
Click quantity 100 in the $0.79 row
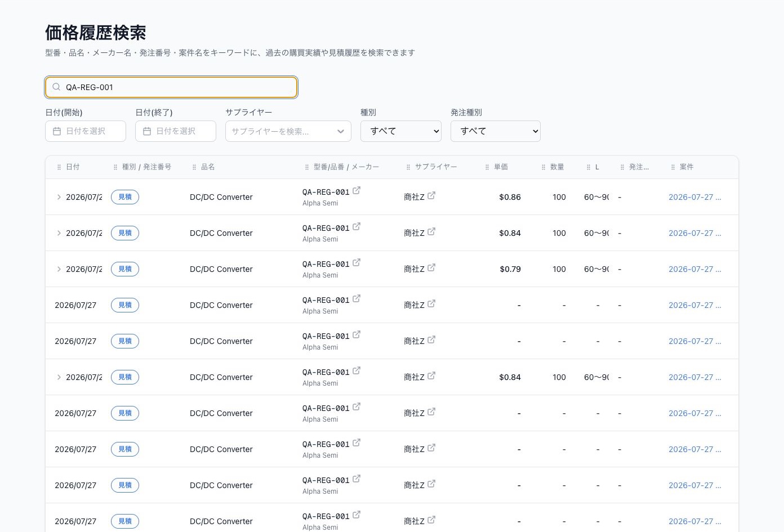559,269
